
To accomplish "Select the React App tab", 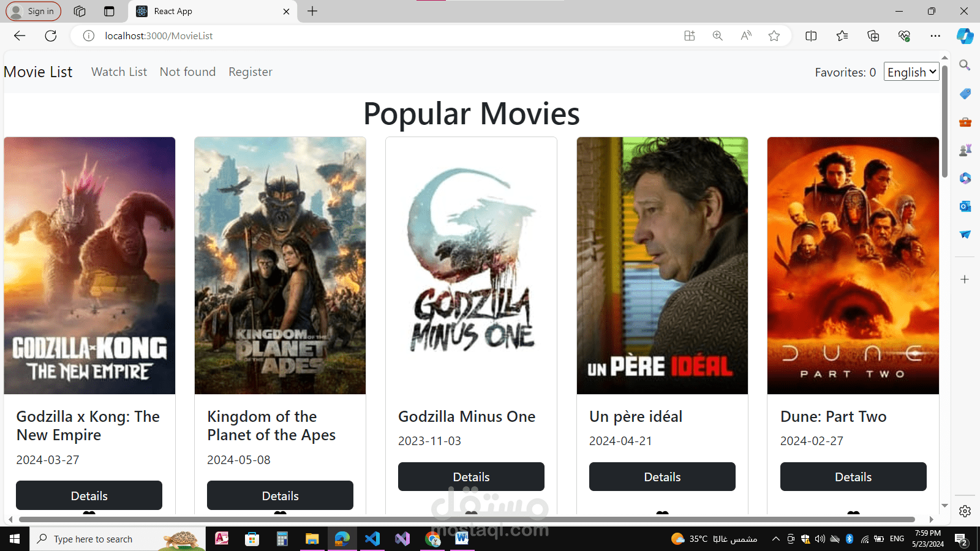I will tap(213, 11).
